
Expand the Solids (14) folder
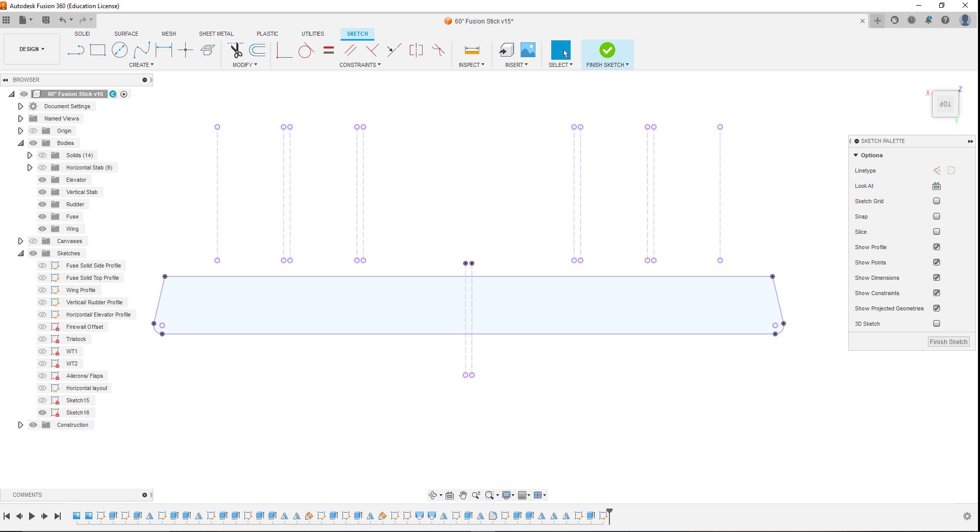click(30, 155)
